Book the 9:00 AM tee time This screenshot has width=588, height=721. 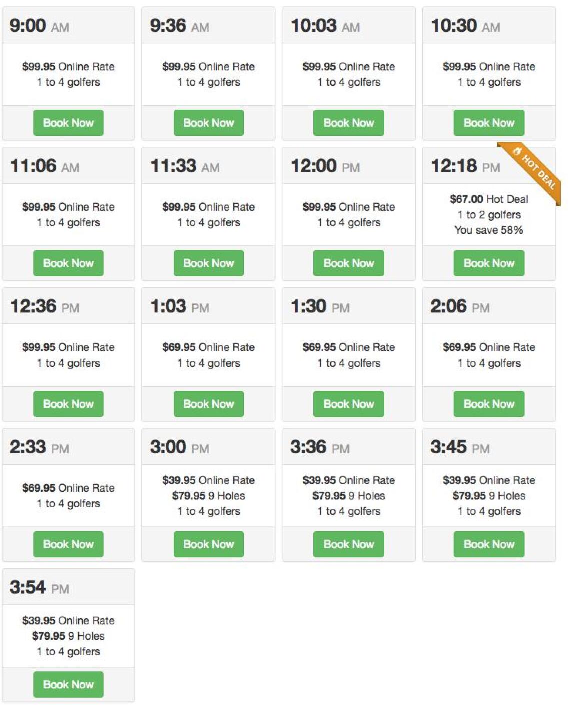click(x=68, y=123)
